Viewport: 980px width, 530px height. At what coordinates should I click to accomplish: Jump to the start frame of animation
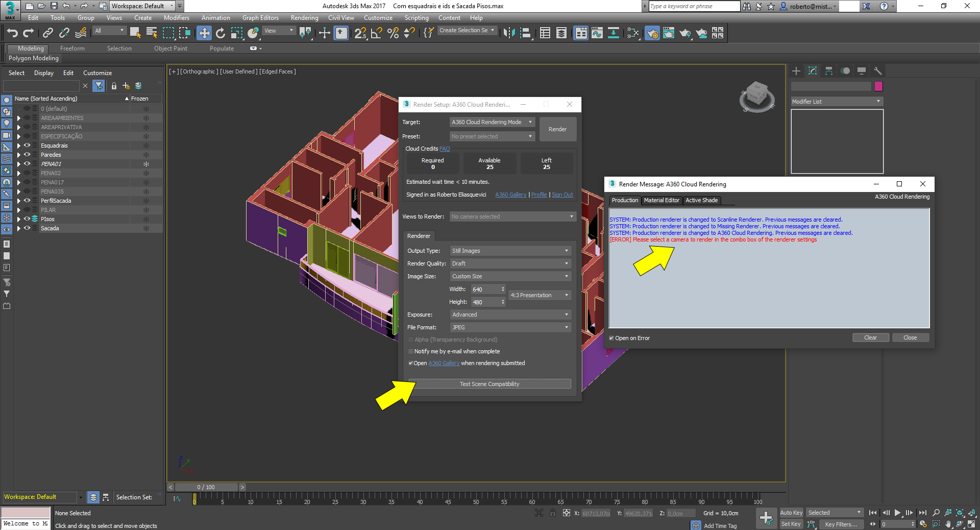click(x=873, y=513)
